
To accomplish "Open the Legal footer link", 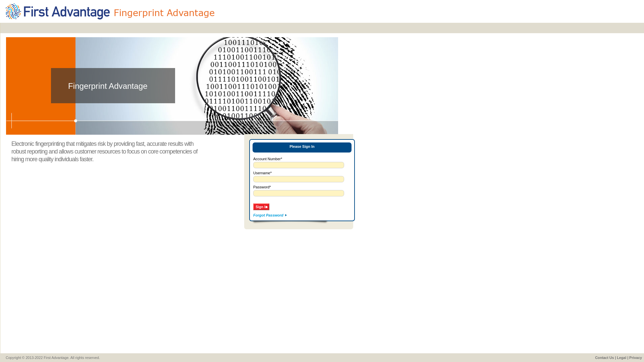I will point(622,358).
